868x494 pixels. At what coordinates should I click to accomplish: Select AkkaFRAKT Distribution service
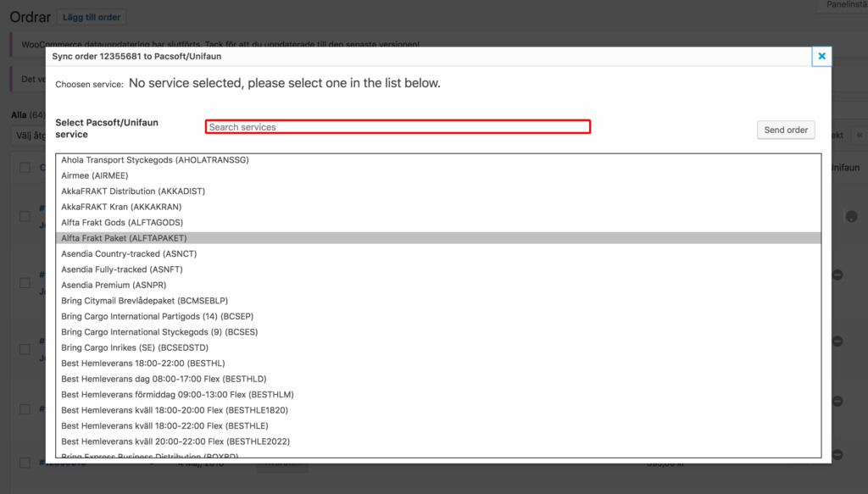coord(133,191)
